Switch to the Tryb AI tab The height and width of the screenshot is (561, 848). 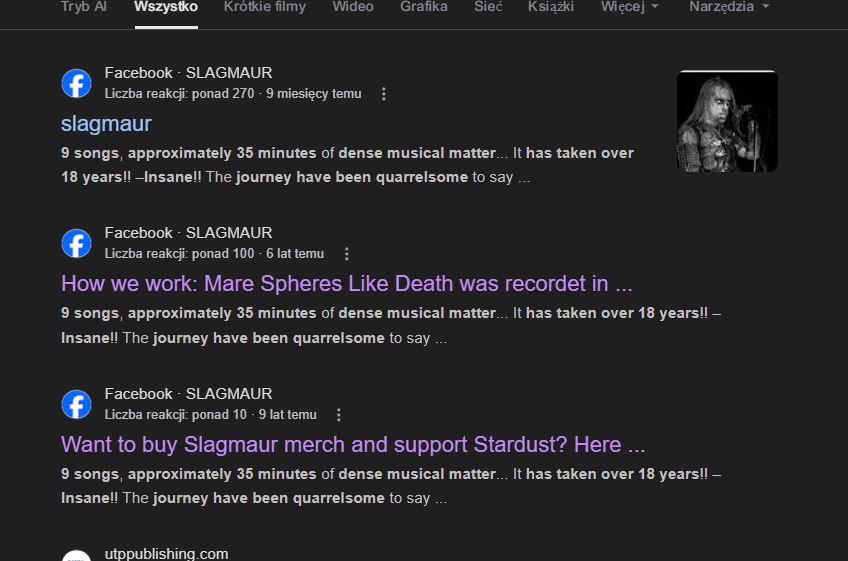(x=84, y=7)
